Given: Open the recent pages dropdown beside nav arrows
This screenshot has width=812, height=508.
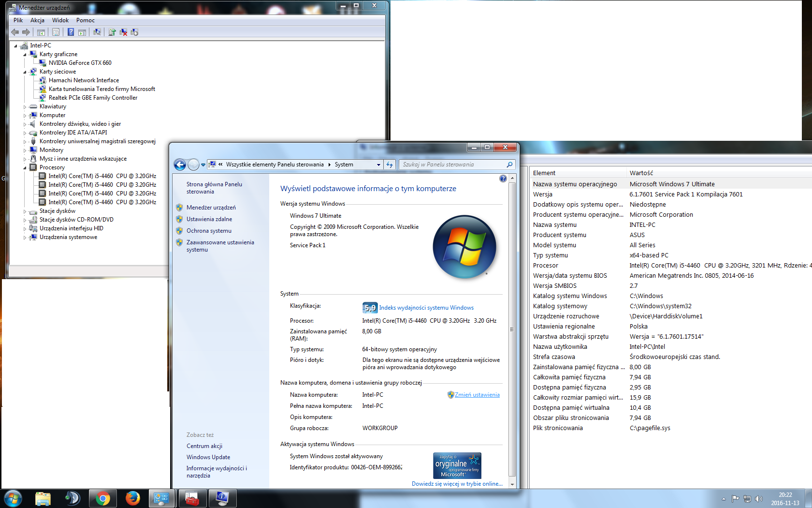Looking at the screenshot, I should coord(203,164).
